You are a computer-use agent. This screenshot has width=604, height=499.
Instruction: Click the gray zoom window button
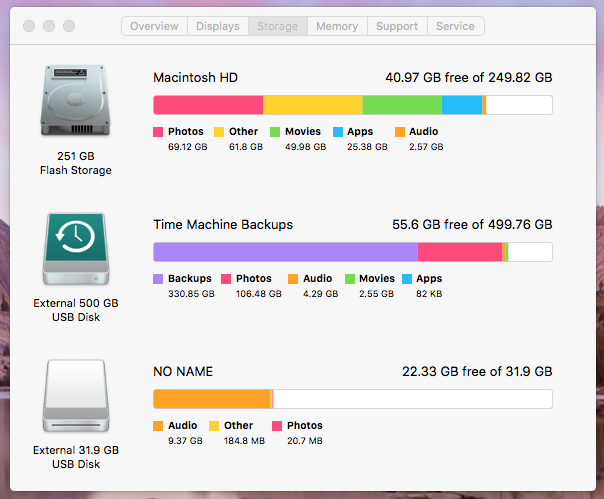pyautogui.click(x=69, y=26)
